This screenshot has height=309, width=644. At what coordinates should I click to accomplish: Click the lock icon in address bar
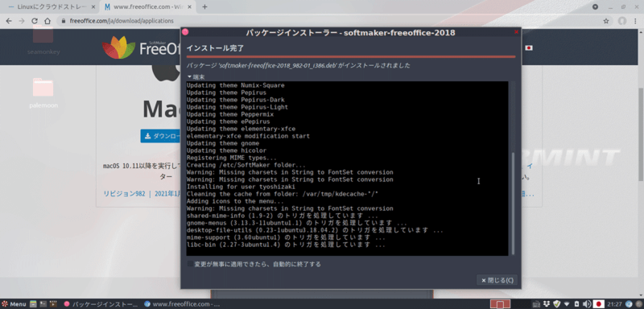click(63, 21)
